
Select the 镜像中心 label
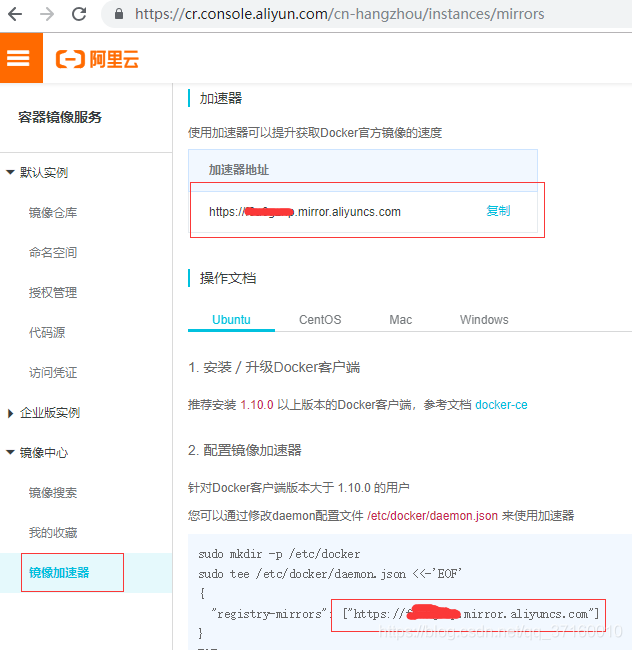coord(44,453)
